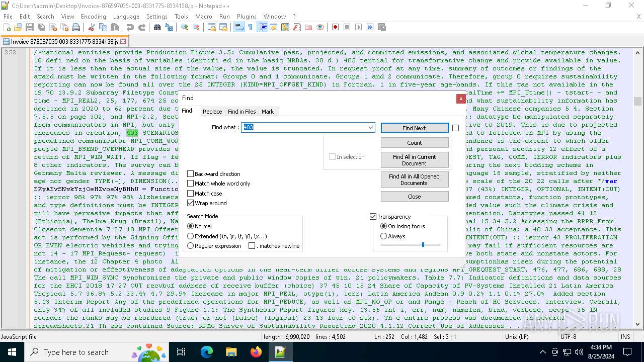Viewport: 644px width, 362px height.
Task: Create a new file from the toolbar
Action: click(x=8, y=27)
